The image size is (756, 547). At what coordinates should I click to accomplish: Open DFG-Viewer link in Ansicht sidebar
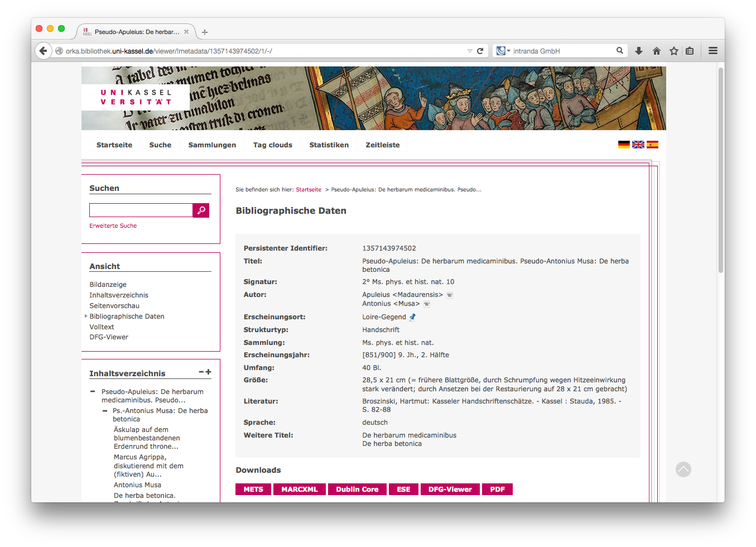click(109, 337)
